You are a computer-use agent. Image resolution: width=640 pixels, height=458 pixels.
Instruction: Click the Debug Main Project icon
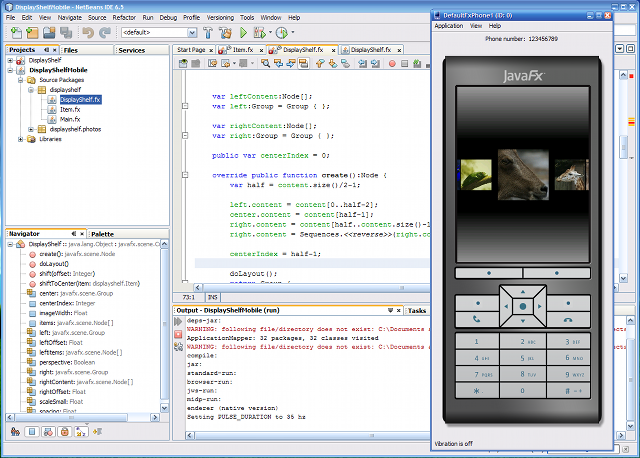point(260,32)
